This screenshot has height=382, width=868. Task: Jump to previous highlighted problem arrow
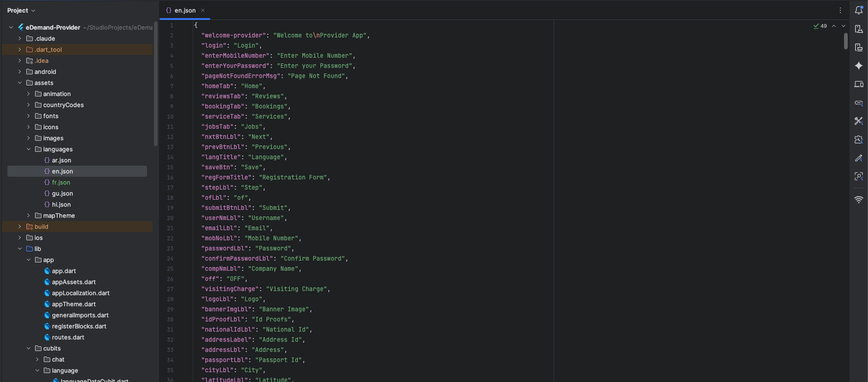click(834, 26)
